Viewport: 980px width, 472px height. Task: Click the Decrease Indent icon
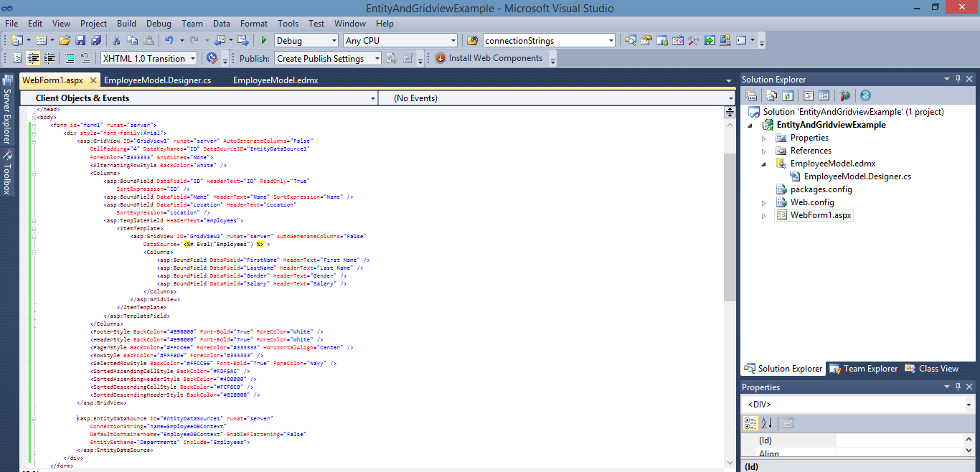click(x=33, y=58)
